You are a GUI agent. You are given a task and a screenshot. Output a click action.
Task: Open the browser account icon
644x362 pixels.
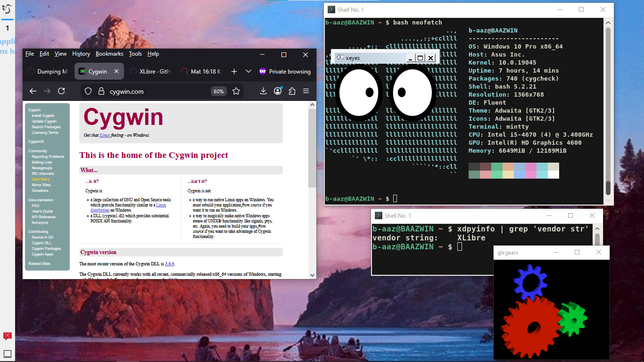(278, 91)
